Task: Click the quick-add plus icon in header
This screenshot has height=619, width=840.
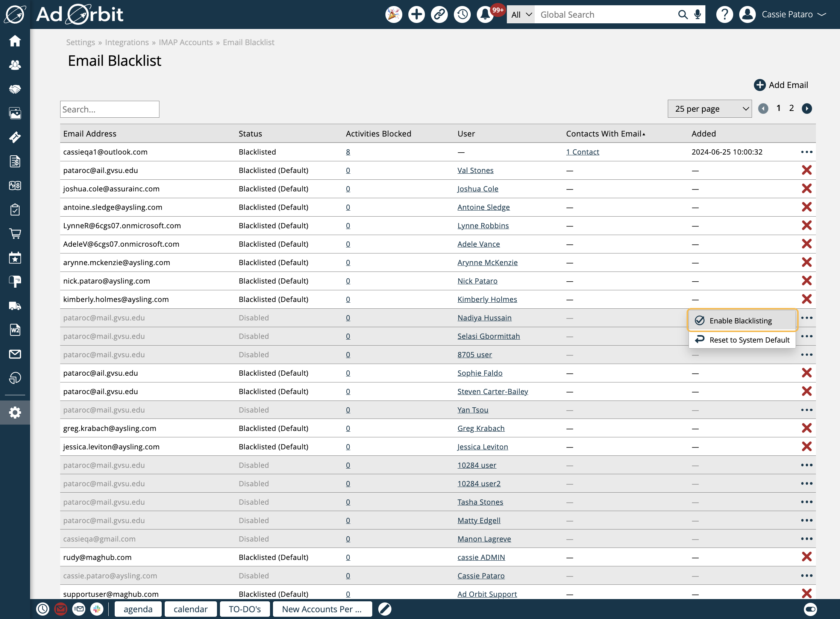Action: coord(416,15)
